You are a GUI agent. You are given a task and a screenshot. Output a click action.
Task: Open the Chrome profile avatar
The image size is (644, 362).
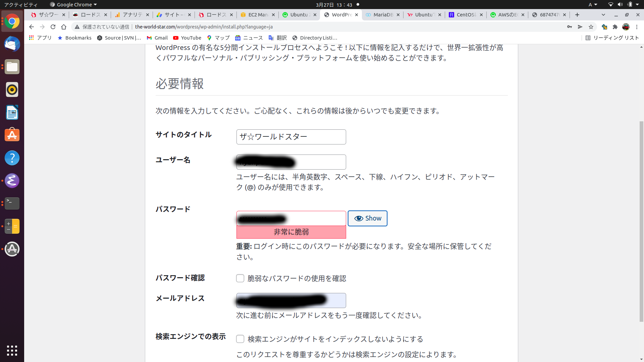point(626,27)
